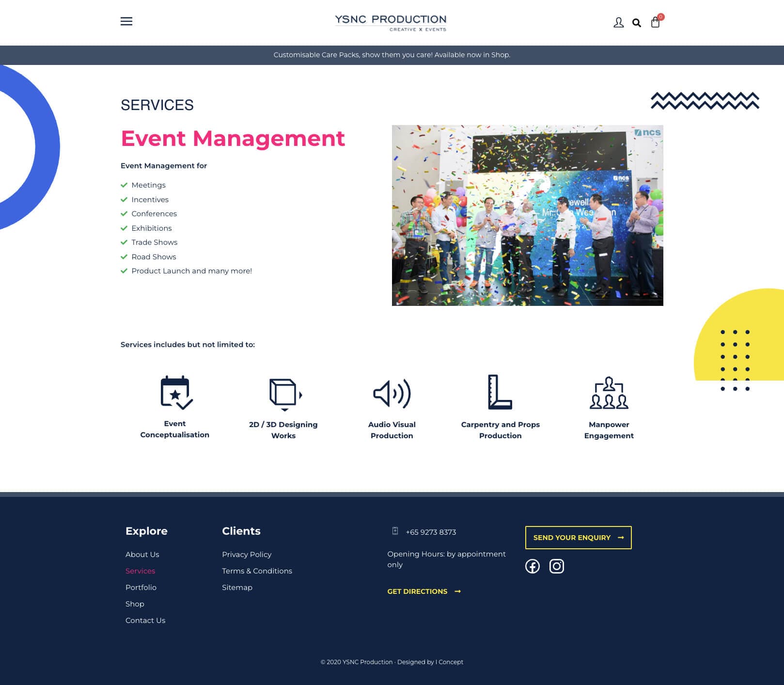
Task: Click the Carpentry and Props Production label
Action: (x=501, y=430)
